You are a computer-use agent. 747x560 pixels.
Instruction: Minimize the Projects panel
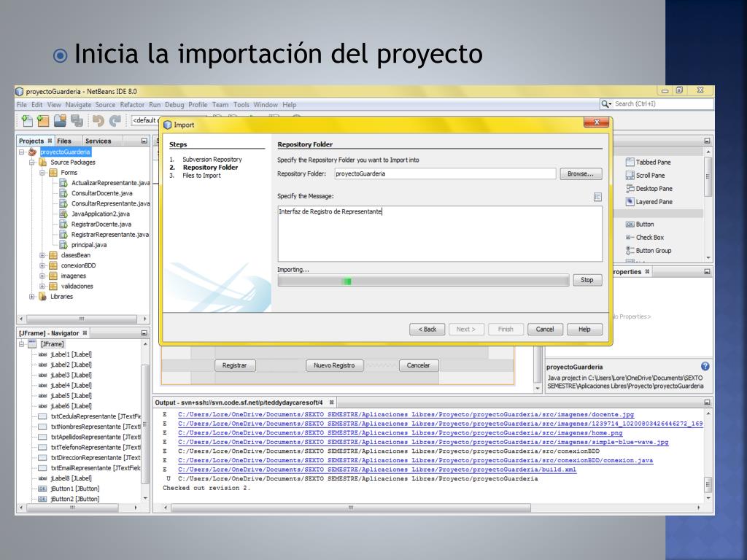click(x=144, y=141)
